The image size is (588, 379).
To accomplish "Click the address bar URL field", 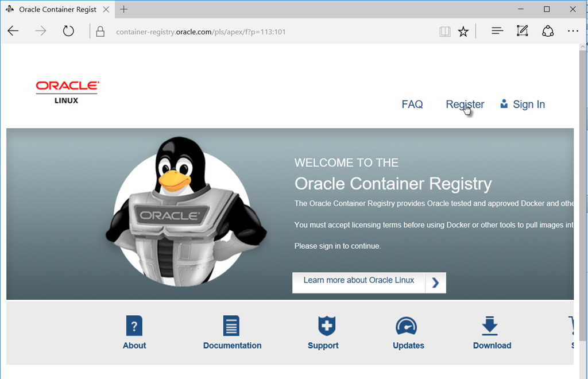I will (258, 32).
